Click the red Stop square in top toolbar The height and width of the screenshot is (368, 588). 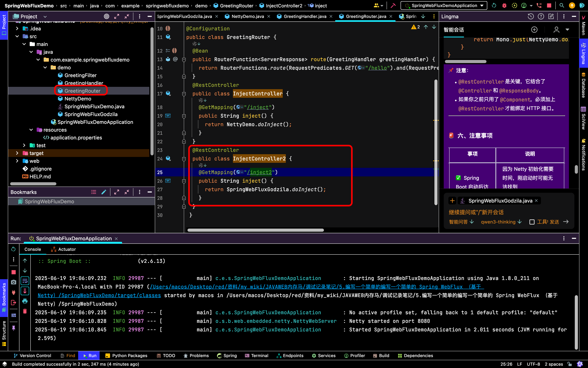click(549, 5)
